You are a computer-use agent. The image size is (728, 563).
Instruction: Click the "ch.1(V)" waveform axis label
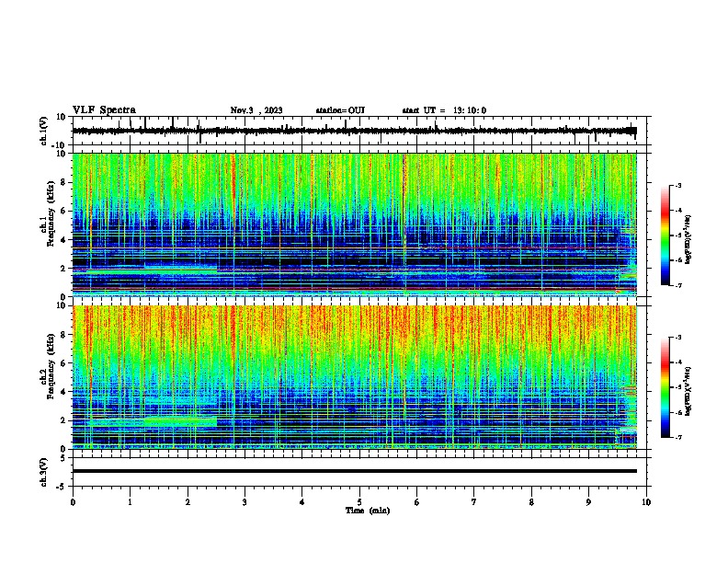point(44,131)
